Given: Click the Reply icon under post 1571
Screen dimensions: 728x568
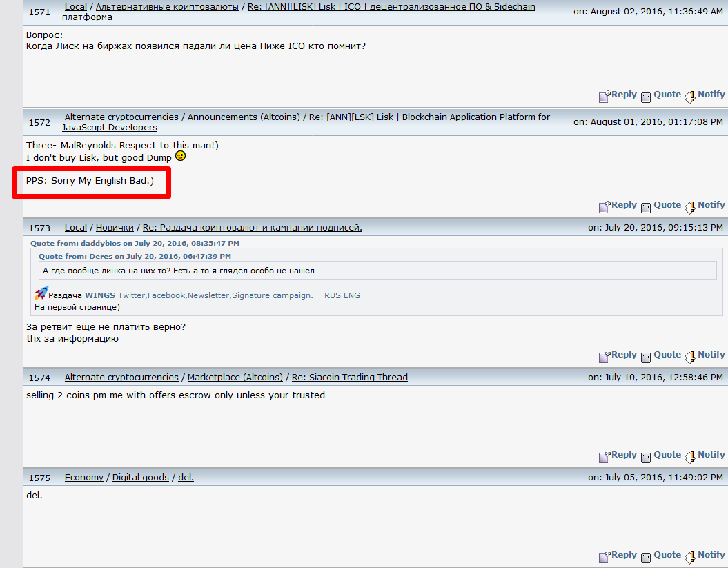Looking at the screenshot, I should [604, 96].
